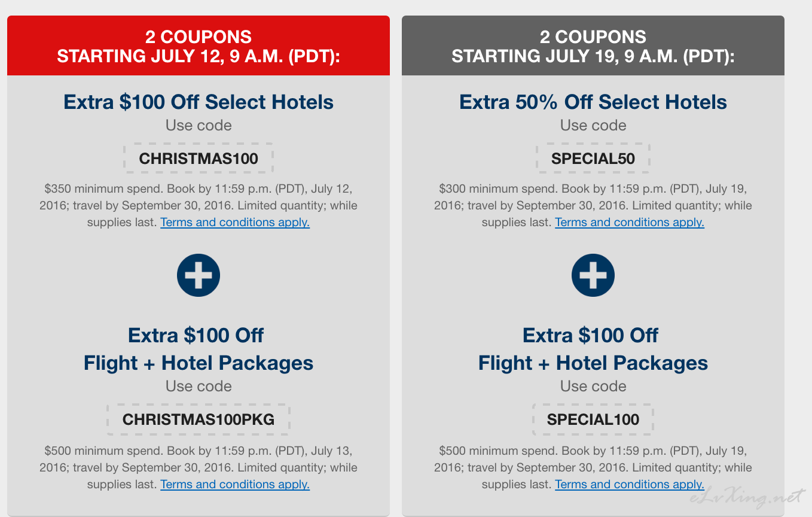Click the $350 minimum spend fine print
The height and width of the screenshot is (517, 812).
point(199,205)
